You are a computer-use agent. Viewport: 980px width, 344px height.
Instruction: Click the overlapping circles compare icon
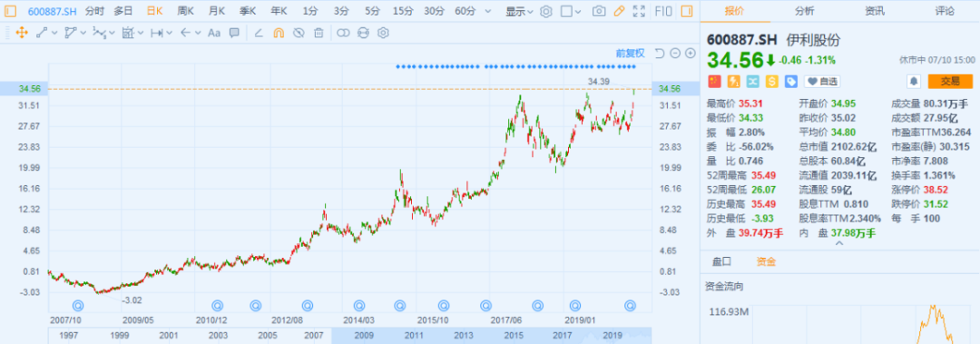point(343,33)
